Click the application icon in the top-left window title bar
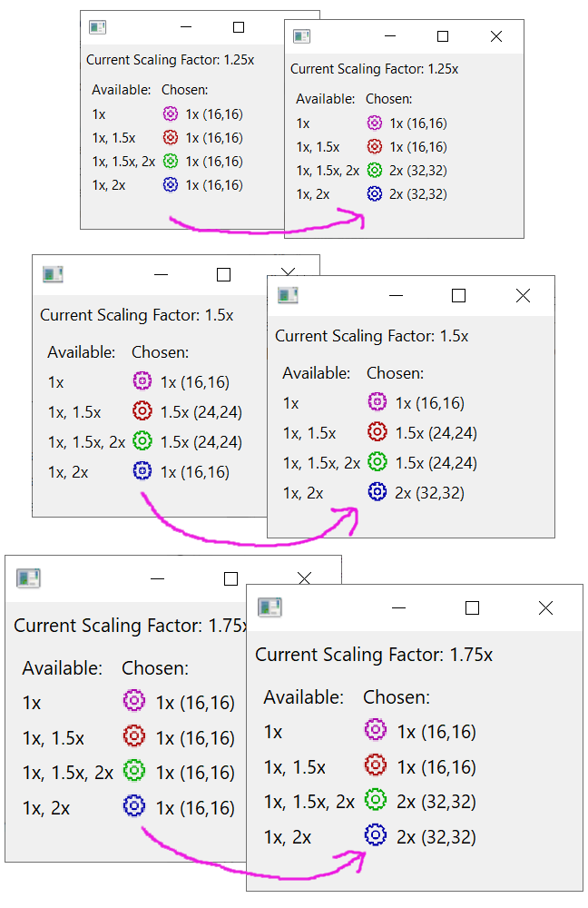 (96, 28)
